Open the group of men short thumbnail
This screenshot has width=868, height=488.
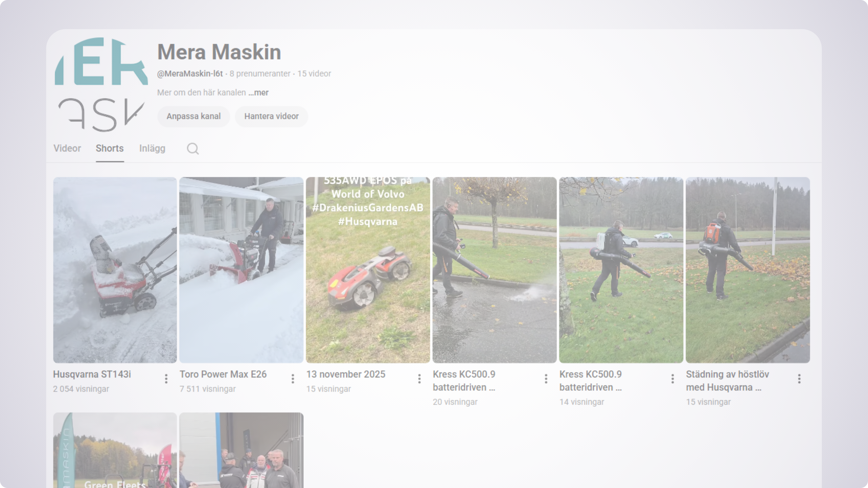241,450
